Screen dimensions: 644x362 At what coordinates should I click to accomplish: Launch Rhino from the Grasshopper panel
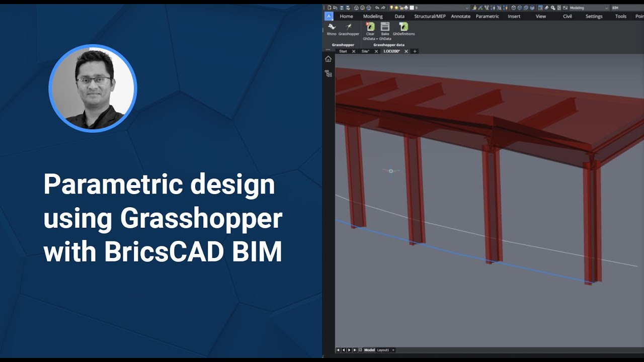[x=332, y=29]
